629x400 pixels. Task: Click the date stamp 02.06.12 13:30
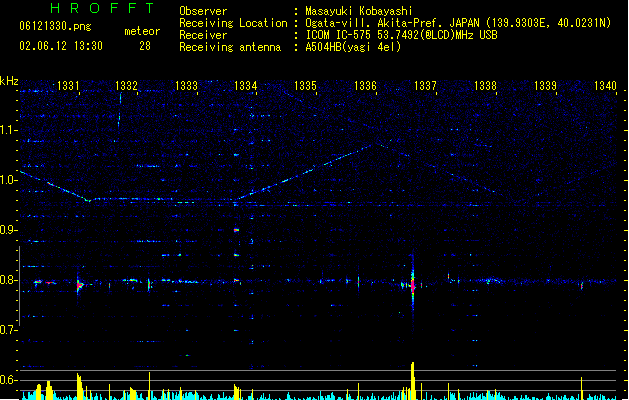(61, 46)
